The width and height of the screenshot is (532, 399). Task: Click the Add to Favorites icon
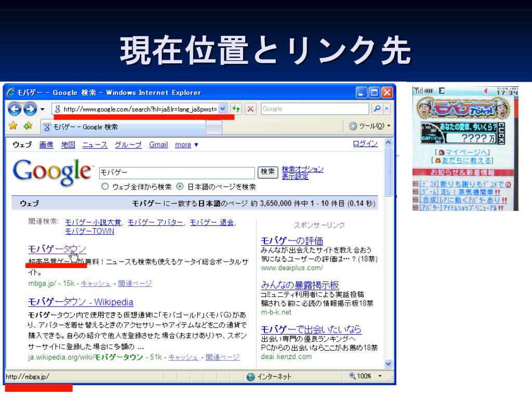point(28,126)
